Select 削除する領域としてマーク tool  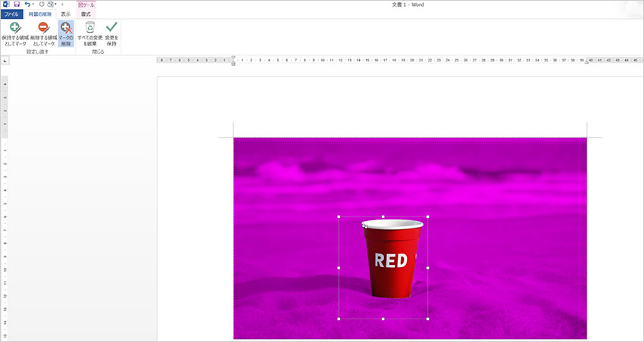tap(43, 33)
